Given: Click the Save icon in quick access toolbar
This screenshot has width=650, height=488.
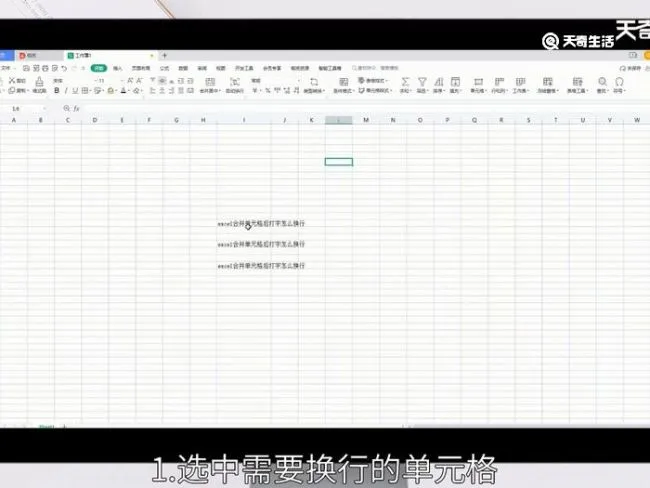Looking at the screenshot, I should point(26,68).
